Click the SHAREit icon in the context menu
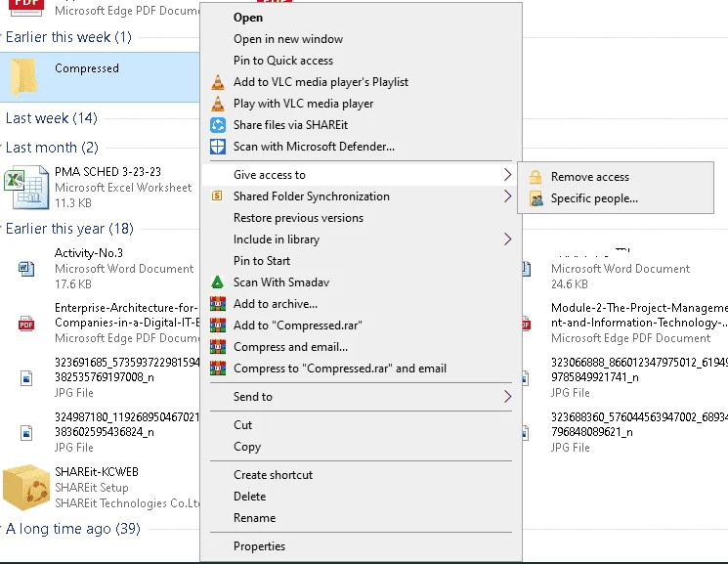The width and height of the screenshot is (728, 564). tap(217, 125)
